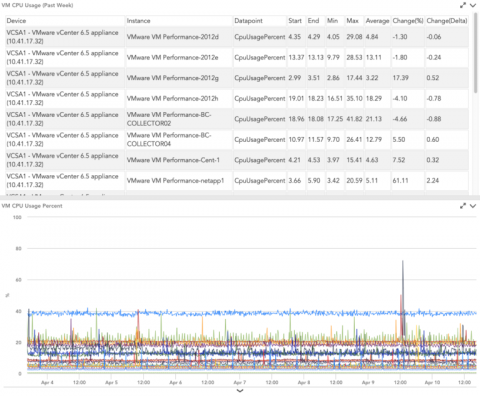Click CpuUsagePercent datapoint in Cent-1 row
The width and height of the screenshot is (480, 396).
[260, 160]
